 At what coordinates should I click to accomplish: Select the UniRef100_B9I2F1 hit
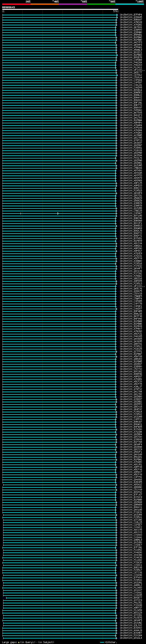(x=131, y=223)
